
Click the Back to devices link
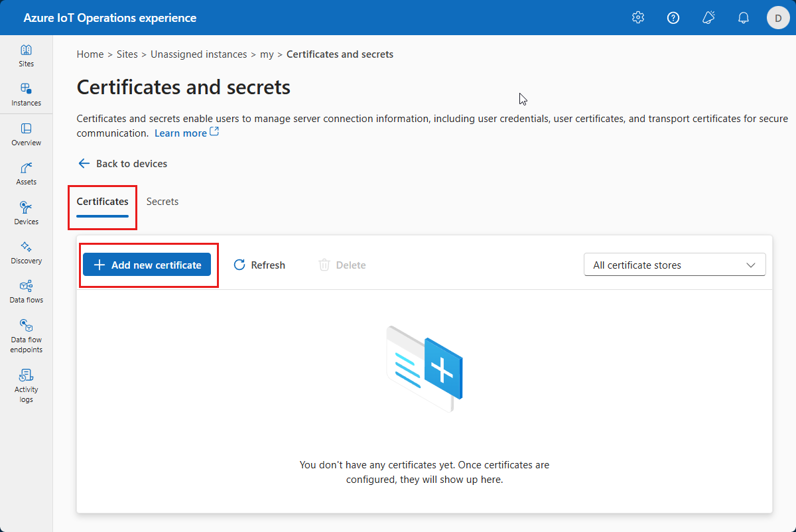coord(123,164)
